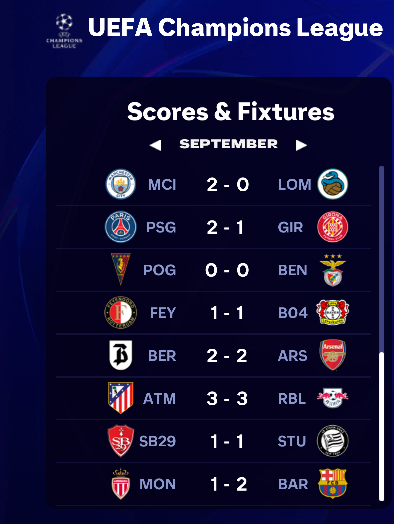Open the Arsenal cannon crest
The height and width of the screenshot is (524, 394).
[333, 355]
